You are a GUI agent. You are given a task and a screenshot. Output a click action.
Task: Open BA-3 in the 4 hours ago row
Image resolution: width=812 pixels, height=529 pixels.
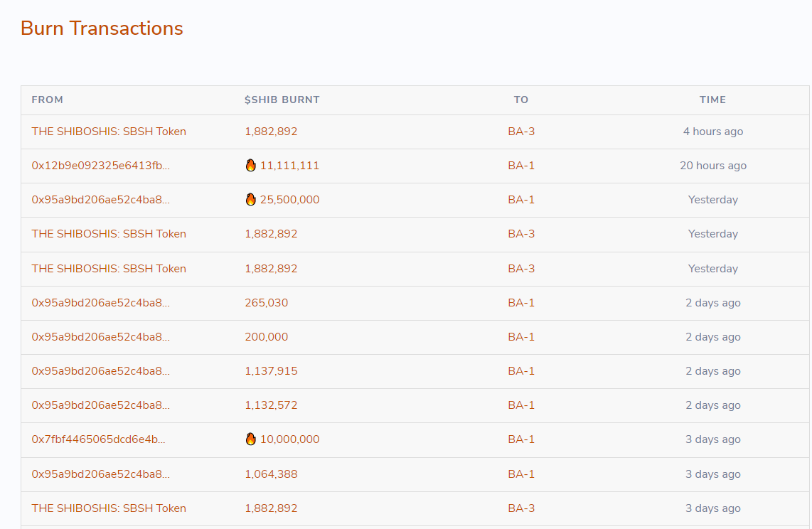point(521,132)
